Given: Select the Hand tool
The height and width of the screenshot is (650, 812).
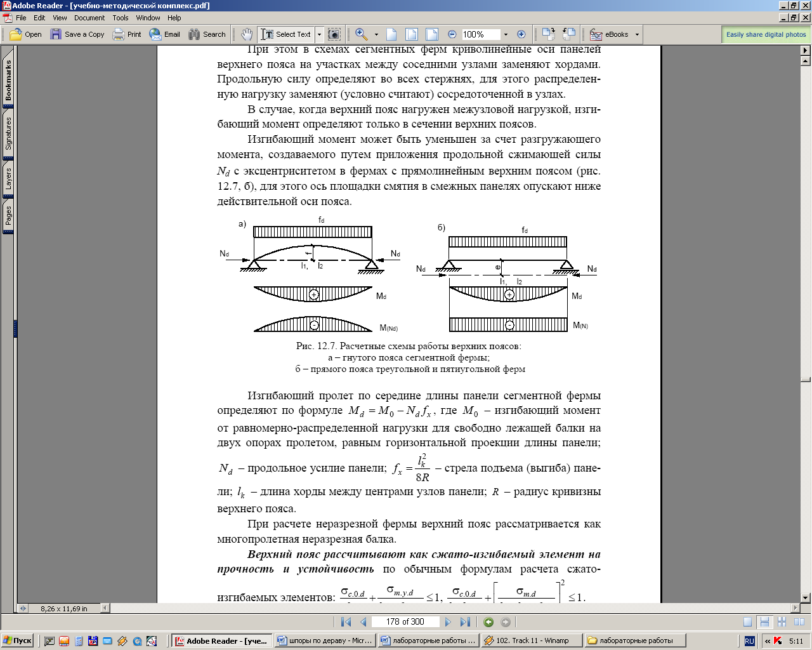Looking at the screenshot, I should coord(247,34).
